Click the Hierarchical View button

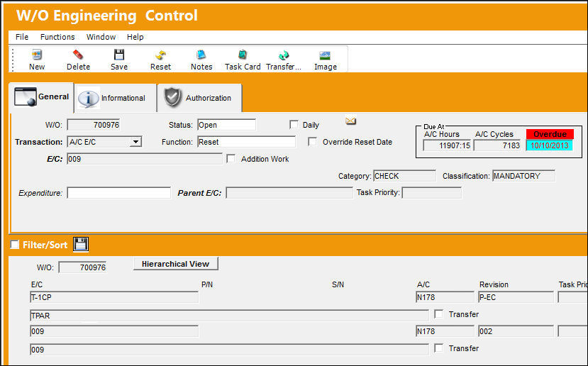(x=175, y=264)
